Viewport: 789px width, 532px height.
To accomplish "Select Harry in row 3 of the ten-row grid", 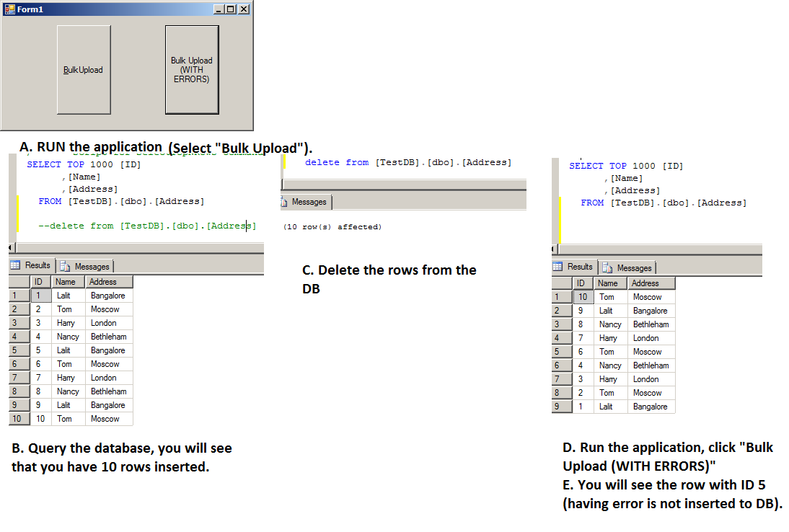I will [68, 323].
